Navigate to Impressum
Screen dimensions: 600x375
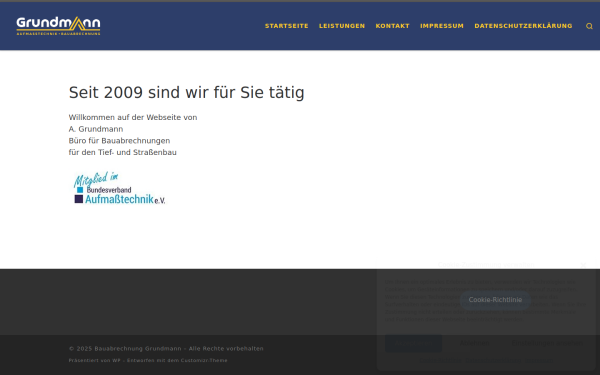click(442, 26)
